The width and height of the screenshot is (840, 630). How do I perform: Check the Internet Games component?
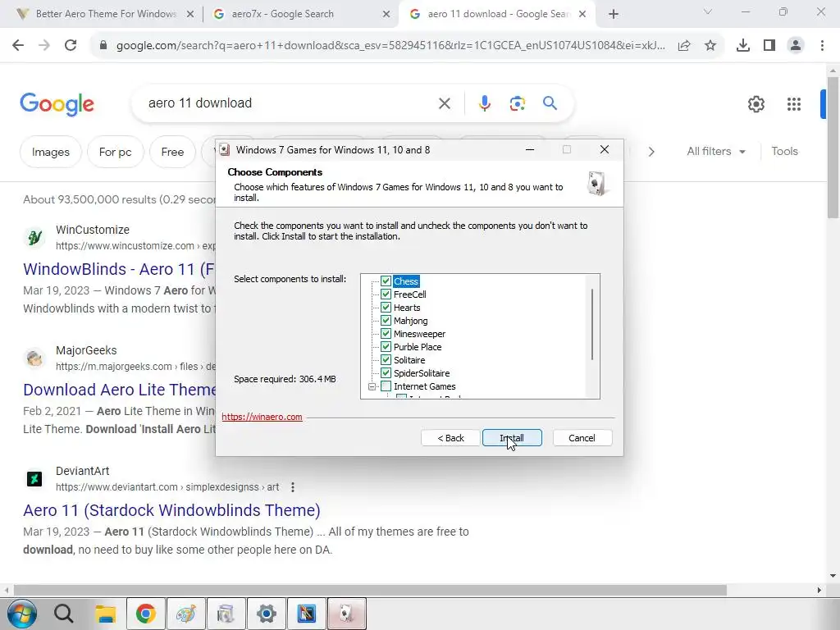[x=386, y=386]
